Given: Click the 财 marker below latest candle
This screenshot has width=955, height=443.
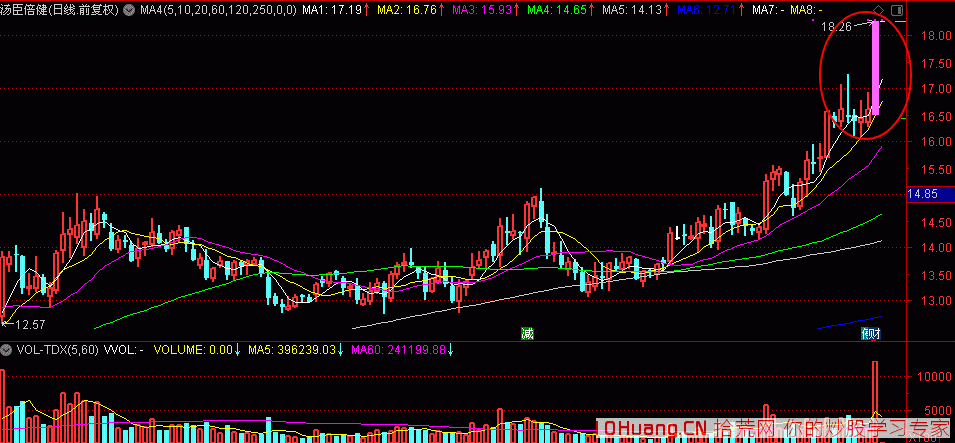Looking at the screenshot, I should pos(872,334).
